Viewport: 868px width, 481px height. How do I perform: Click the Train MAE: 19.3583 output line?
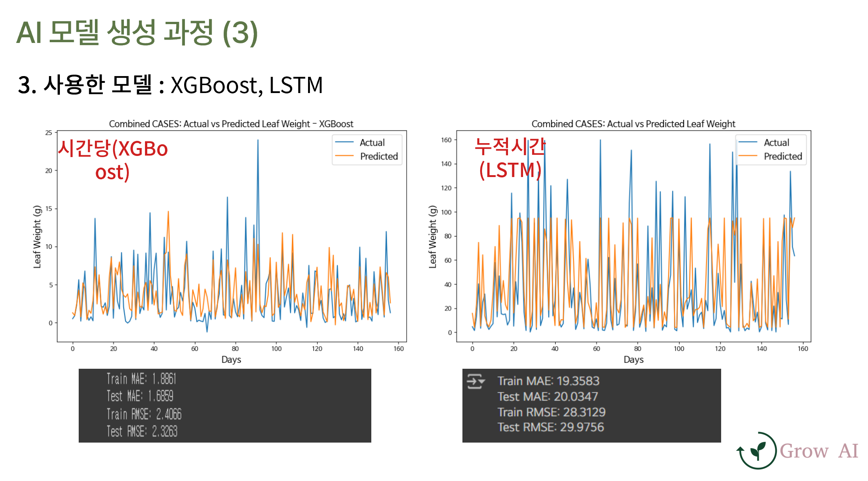tap(548, 381)
